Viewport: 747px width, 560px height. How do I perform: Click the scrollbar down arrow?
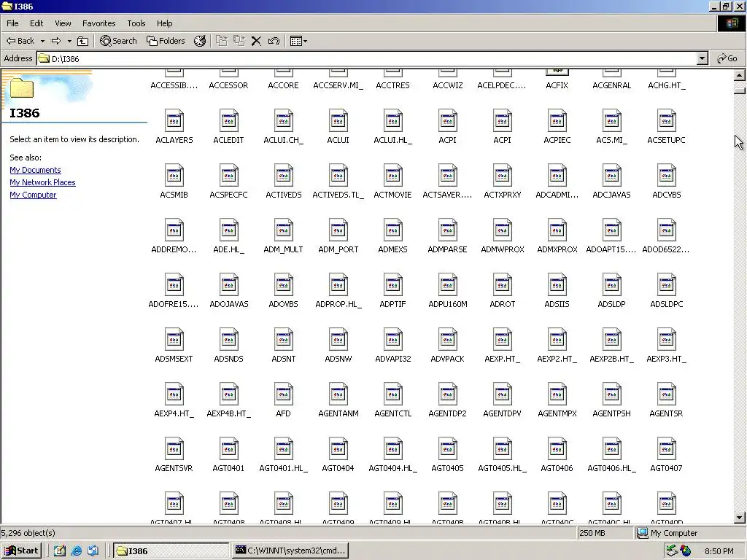pyautogui.click(x=740, y=517)
